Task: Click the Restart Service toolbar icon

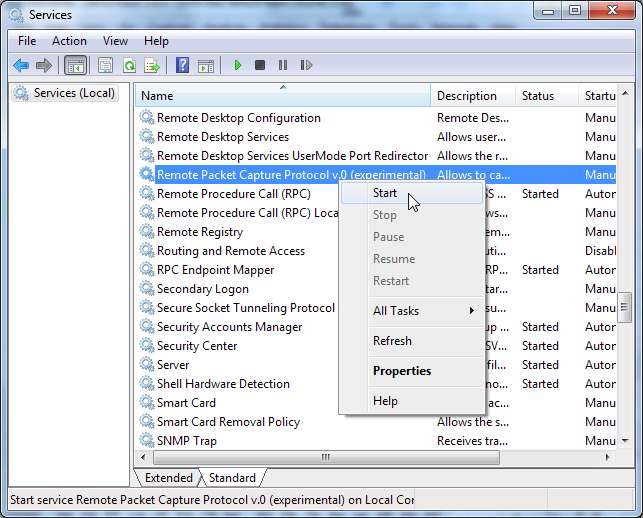Action: tap(306, 66)
